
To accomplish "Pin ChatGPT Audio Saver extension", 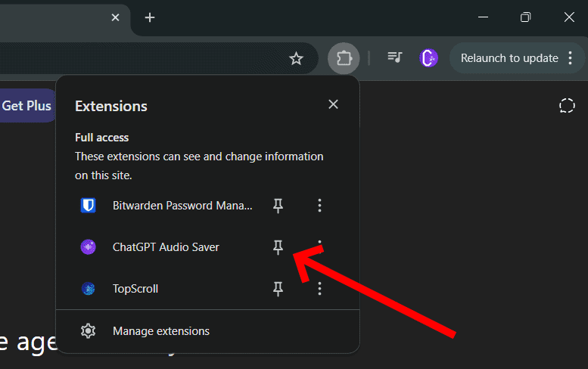I will [278, 247].
